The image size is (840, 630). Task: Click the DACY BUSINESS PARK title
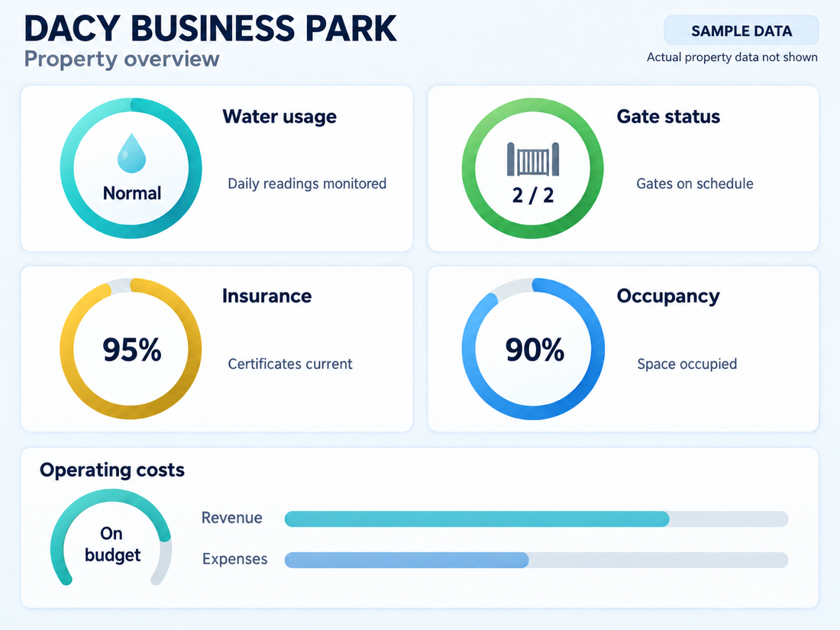click(211, 28)
